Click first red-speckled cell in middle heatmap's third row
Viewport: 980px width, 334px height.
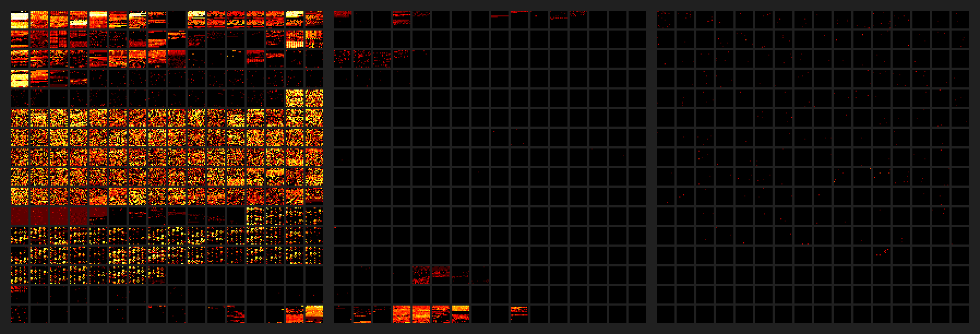343,59
